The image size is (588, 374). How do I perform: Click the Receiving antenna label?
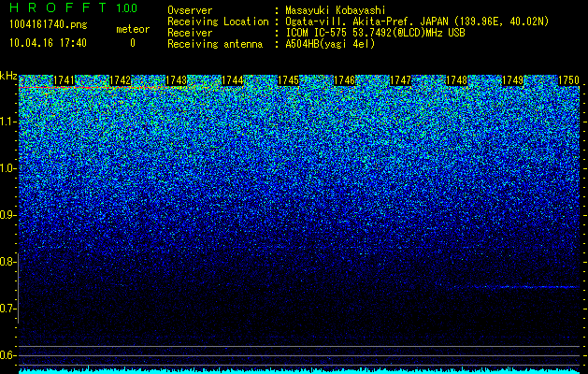coord(215,44)
